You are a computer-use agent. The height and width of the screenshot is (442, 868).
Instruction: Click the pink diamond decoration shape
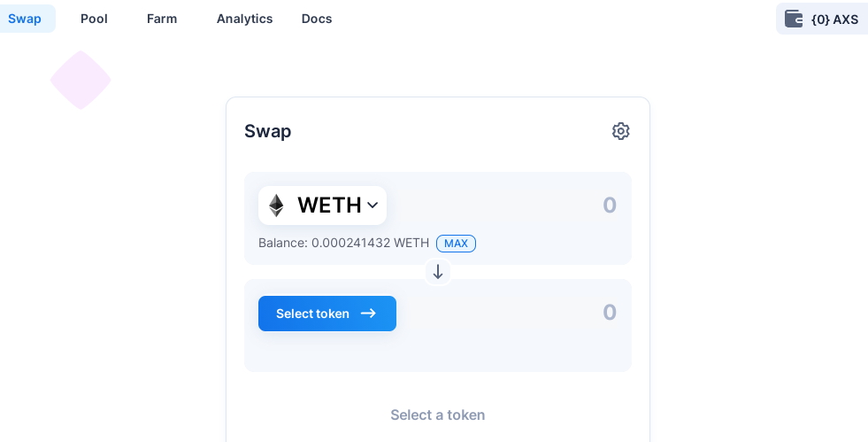[x=81, y=81]
